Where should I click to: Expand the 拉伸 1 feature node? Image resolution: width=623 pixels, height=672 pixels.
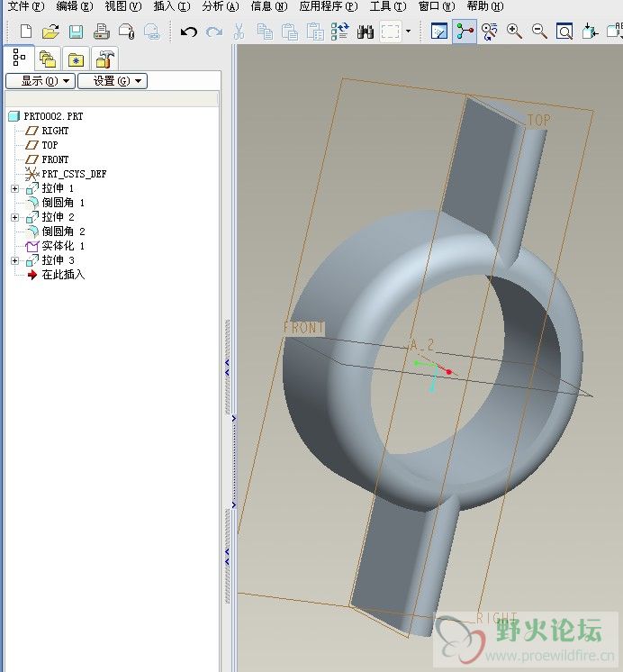coord(14,188)
